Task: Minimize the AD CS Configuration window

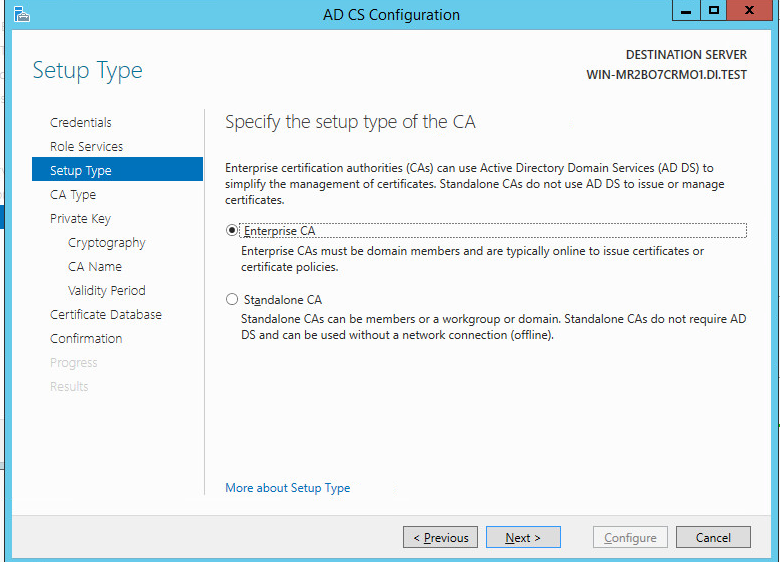Action: point(685,12)
